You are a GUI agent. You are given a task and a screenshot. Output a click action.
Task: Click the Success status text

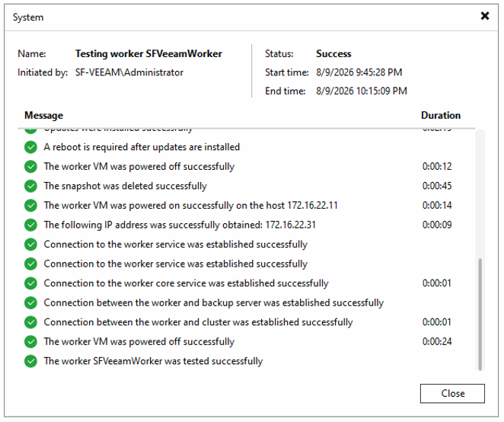(333, 54)
